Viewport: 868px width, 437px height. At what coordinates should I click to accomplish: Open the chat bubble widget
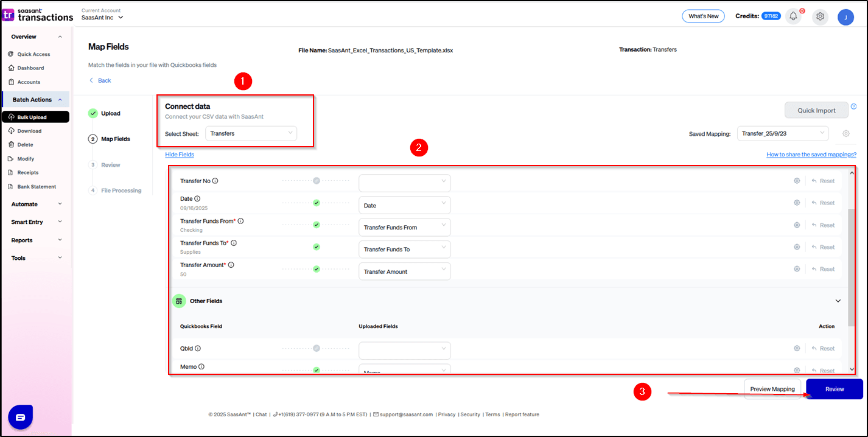point(20,417)
